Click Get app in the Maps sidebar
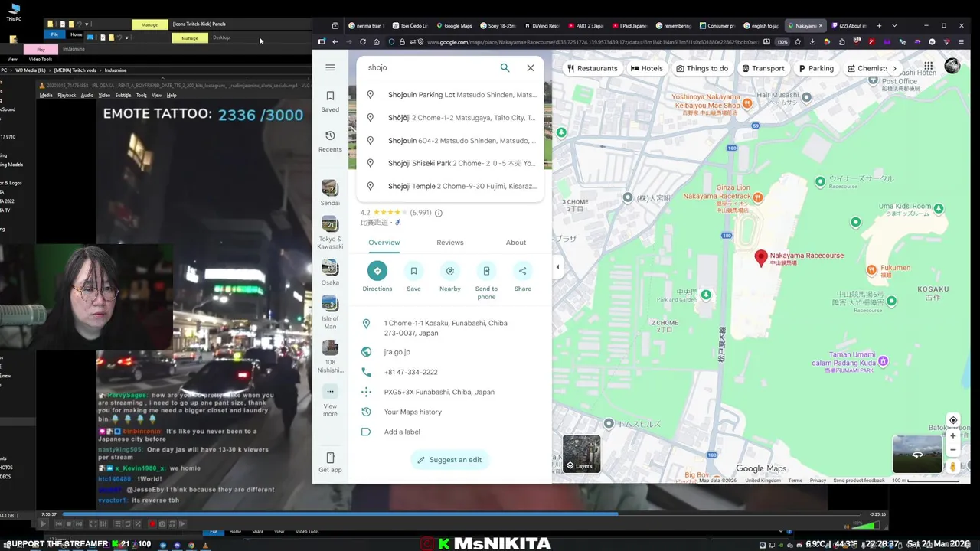Image resolution: width=980 pixels, height=551 pixels. click(330, 462)
